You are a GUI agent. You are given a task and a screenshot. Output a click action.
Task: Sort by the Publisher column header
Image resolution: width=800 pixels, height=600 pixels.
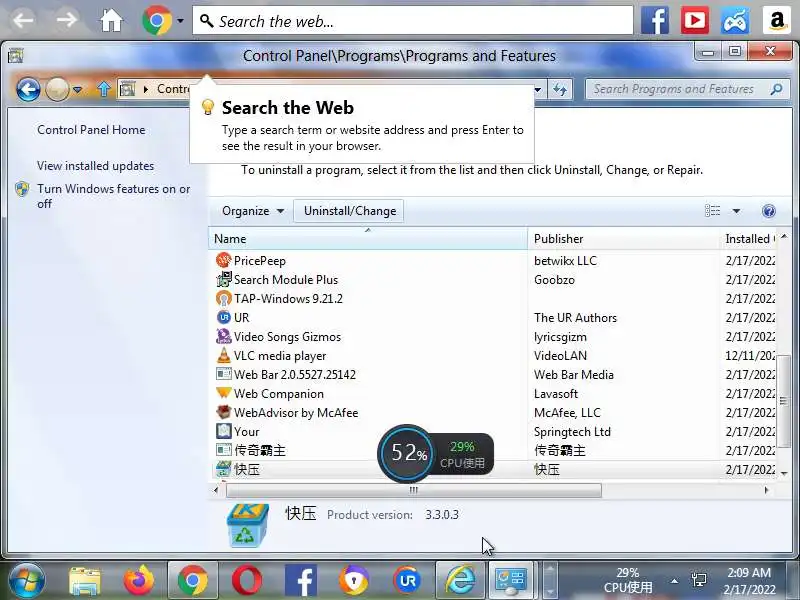[623, 239]
